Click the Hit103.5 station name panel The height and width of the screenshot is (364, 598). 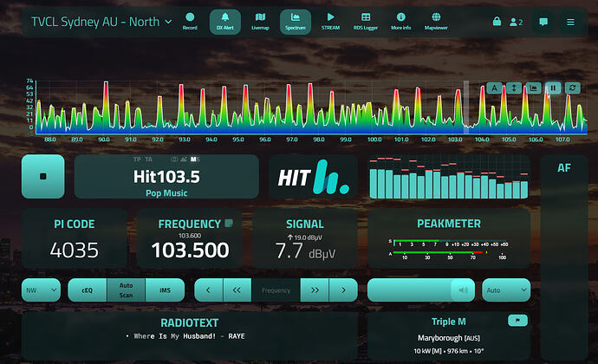click(166, 176)
